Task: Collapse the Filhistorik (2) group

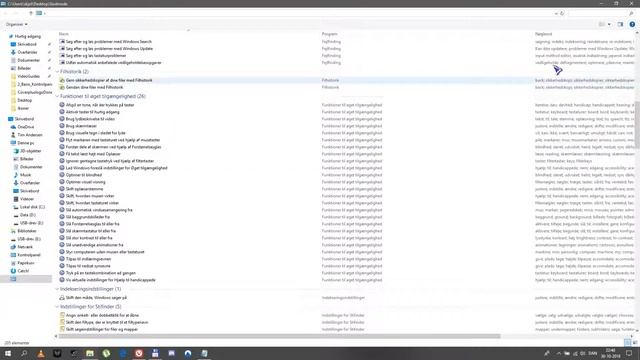Action: (x=57, y=72)
